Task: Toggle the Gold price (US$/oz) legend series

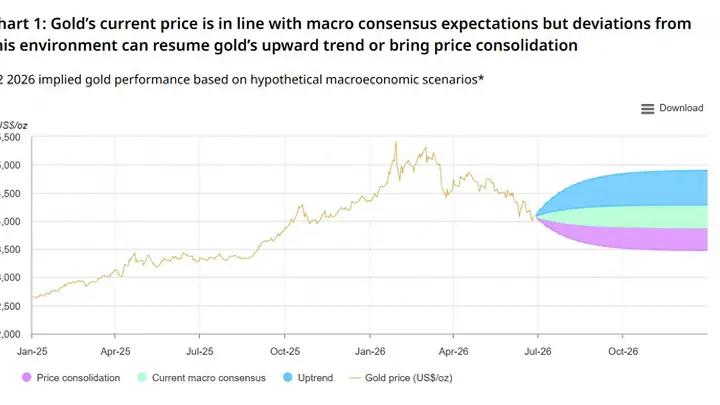Action: click(x=401, y=378)
